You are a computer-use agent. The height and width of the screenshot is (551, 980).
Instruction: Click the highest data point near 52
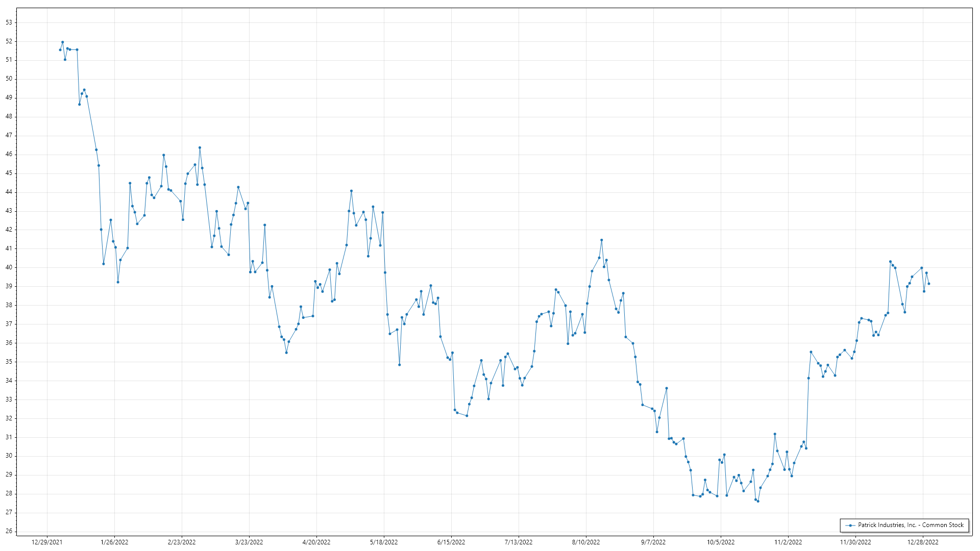tap(62, 42)
